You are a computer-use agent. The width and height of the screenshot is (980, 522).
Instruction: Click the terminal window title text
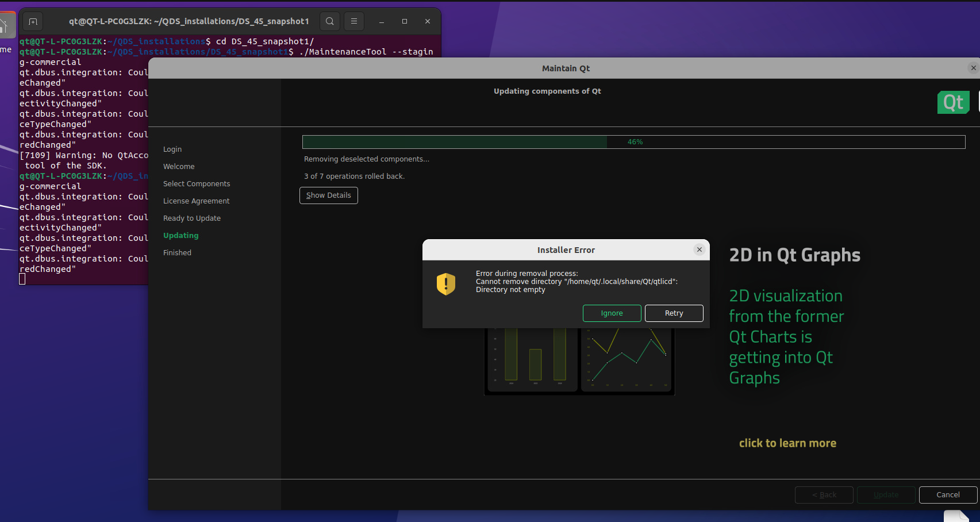coord(189,21)
